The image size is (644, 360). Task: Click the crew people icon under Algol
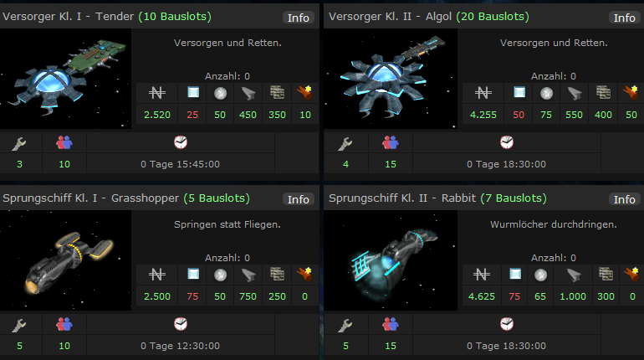391,142
